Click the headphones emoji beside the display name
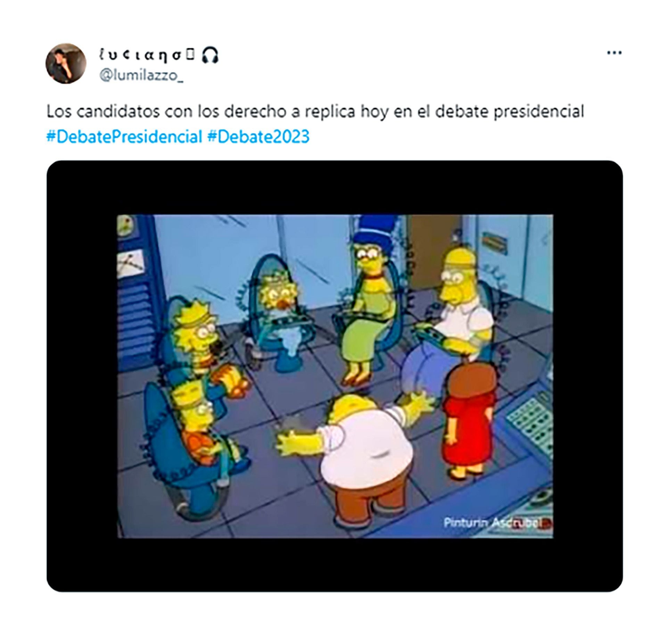The width and height of the screenshot is (667, 644). click(210, 55)
